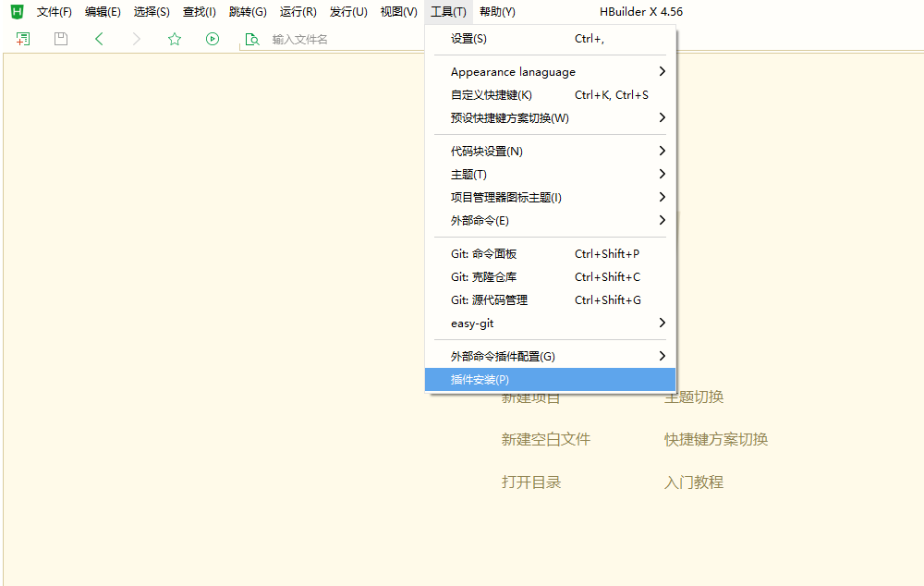Click the HBuilder X logo icon

point(17,12)
